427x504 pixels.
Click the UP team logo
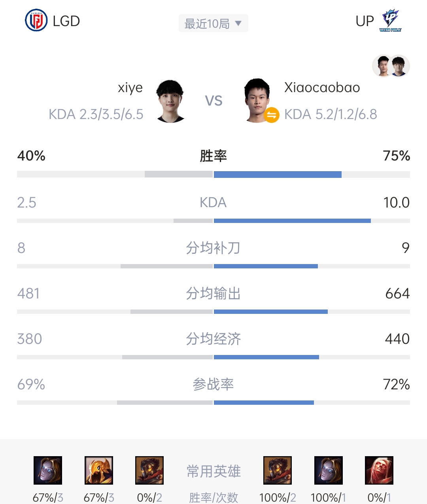pyautogui.click(x=390, y=21)
